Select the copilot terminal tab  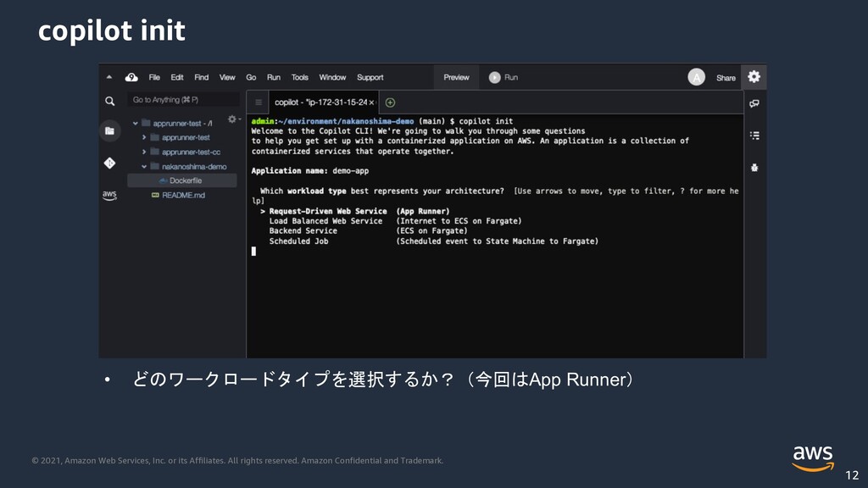coord(321,103)
